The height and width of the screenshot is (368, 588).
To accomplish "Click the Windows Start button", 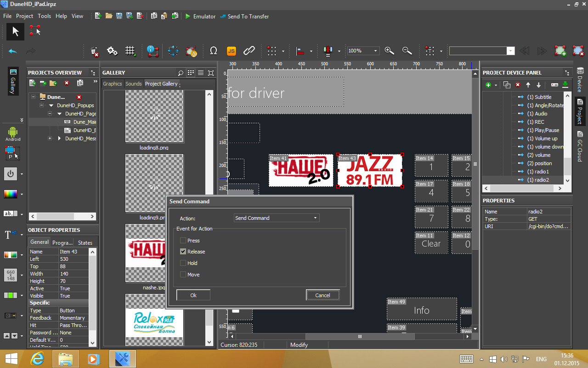I will click(x=11, y=358).
